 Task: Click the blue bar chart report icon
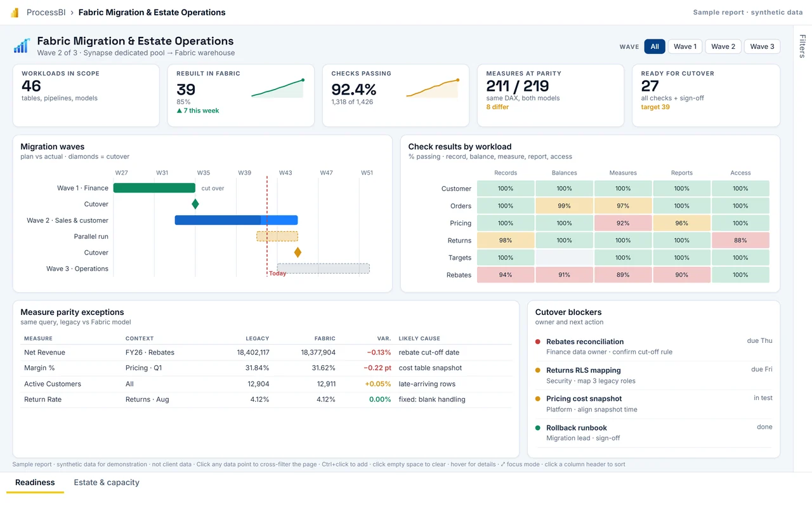pos(22,46)
